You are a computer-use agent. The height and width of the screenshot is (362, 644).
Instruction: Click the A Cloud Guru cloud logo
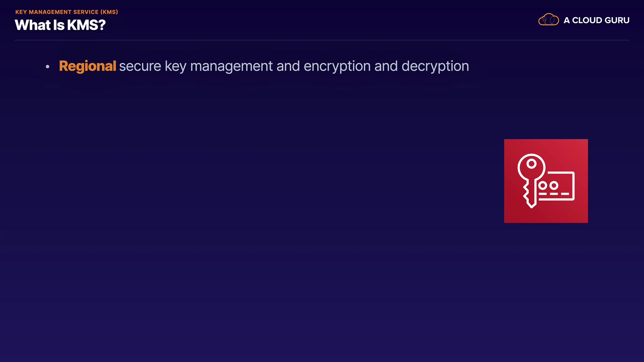pyautogui.click(x=548, y=20)
